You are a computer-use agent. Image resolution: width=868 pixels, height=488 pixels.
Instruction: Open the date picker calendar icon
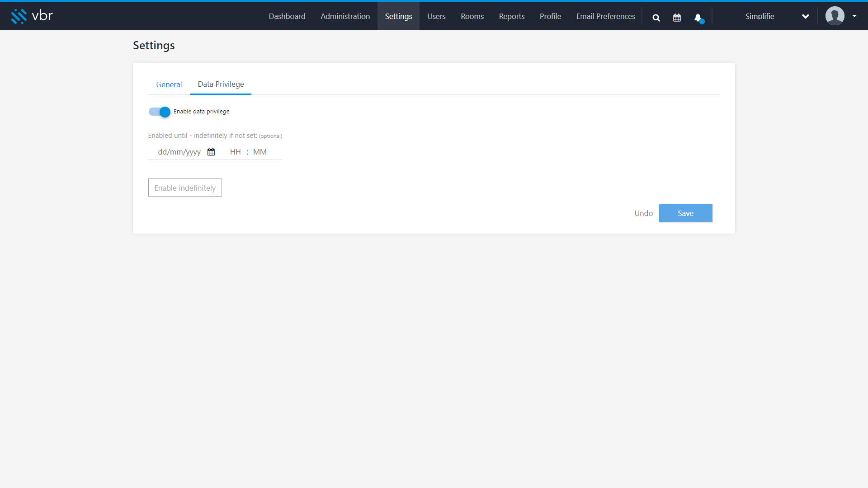(x=211, y=152)
